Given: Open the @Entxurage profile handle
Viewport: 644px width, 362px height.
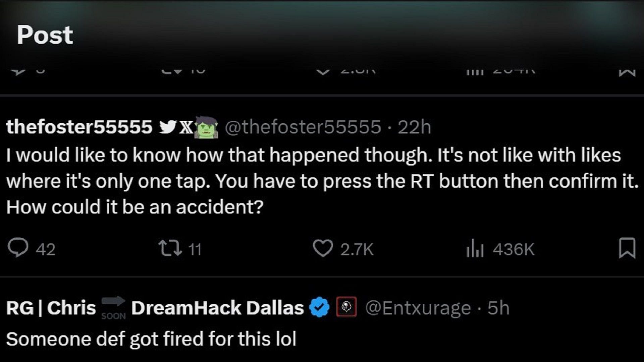Looking at the screenshot, I should pos(418,308).
